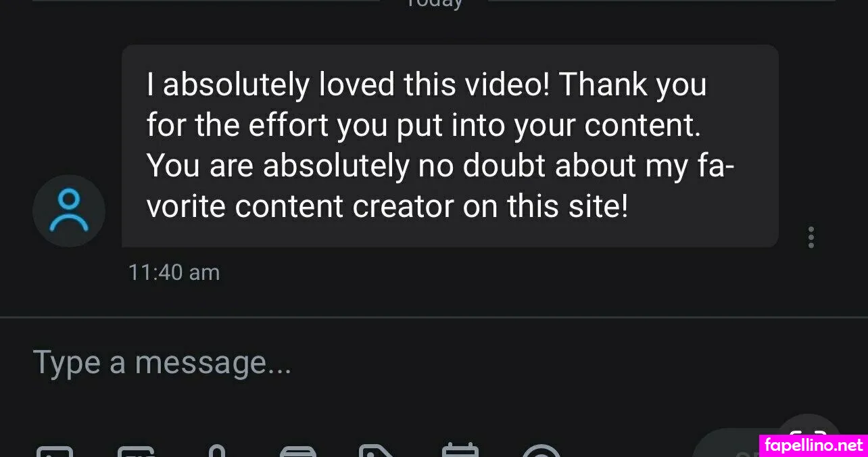Select the Today date separator
The height and width of the screenshot is (457, 868).
point(434,3)
